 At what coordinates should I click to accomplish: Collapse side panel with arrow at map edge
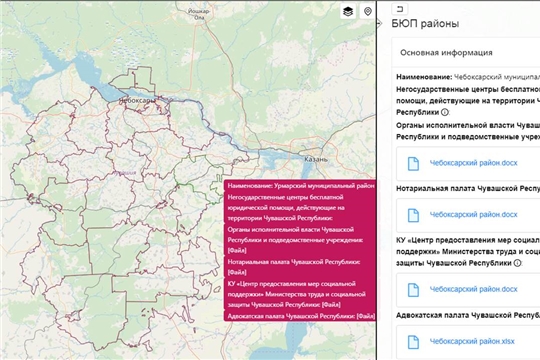coord(379,23)
